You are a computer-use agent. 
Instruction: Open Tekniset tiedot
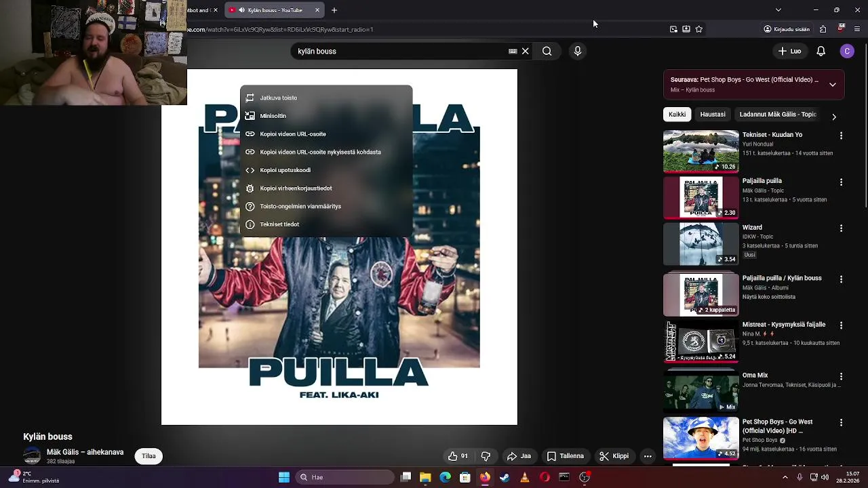pyautogui.click(x=326, y=224)
